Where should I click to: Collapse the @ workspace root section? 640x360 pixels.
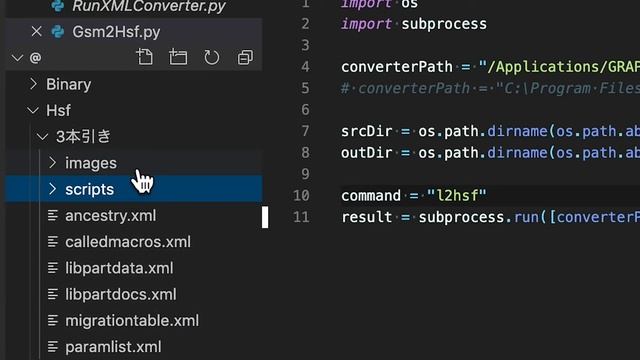(x=17, y=58)
